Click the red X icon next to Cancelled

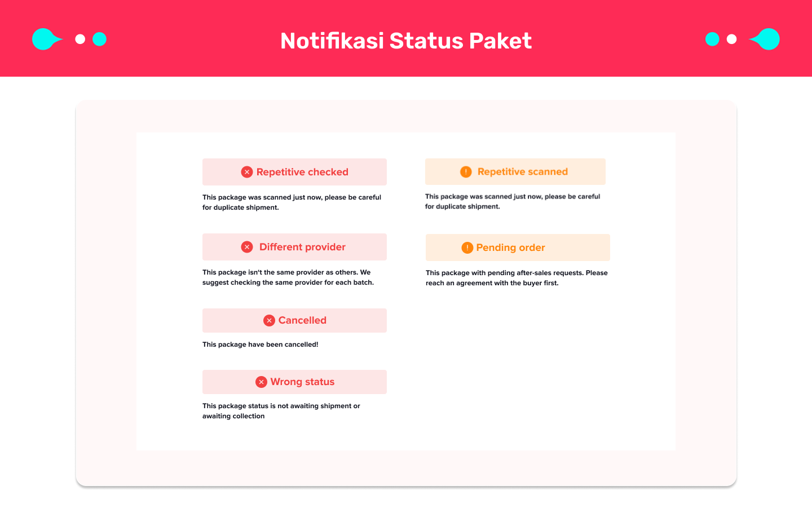point(269,320)
